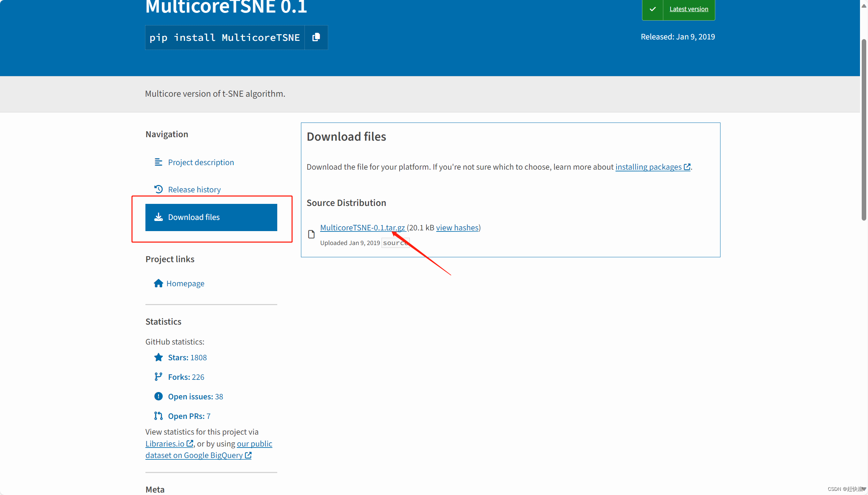Click the document icon beside MulticoreTSNE-0.1.tar.gz

pyautogui.click(x=311, y=234)
